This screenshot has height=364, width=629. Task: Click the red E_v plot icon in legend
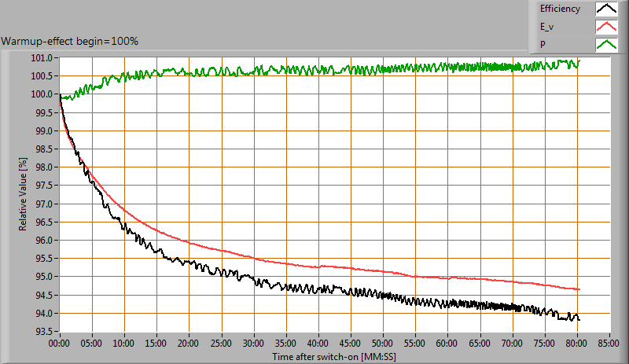click(x=605, y=28)
